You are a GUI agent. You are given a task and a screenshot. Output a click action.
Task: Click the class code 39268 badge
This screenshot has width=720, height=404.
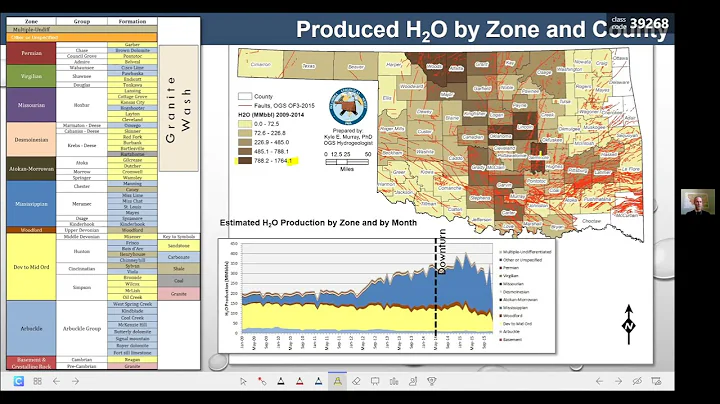[x=640, y=23]
